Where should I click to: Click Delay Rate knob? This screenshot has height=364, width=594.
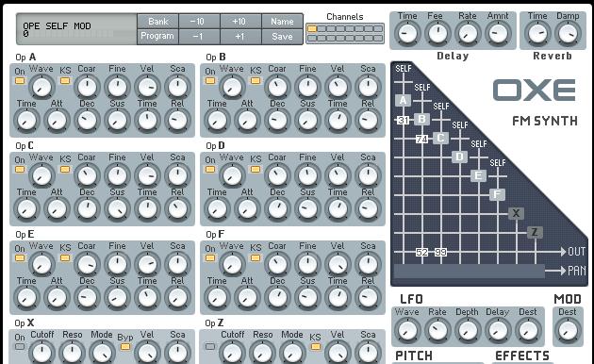(x=468, y=33)
